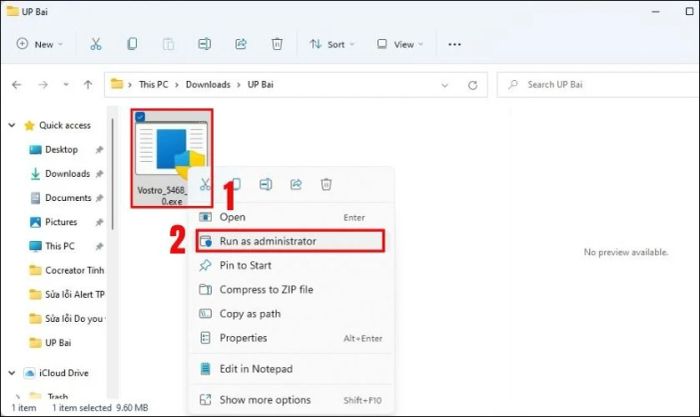
Task: Open the UP Bai folder in sidebar
Action: (50, 342)
